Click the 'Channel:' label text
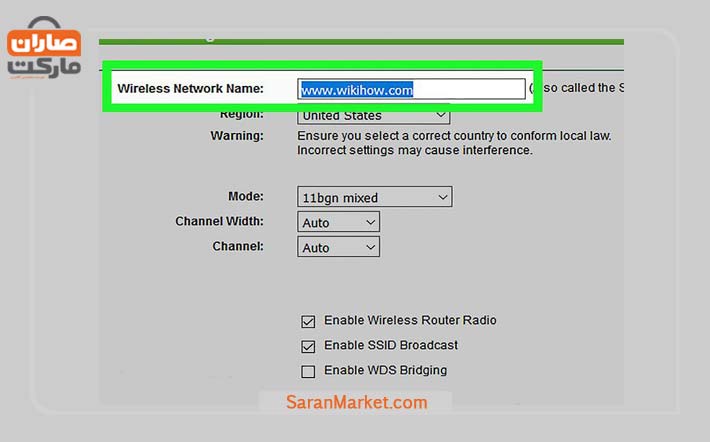The width and height of the screenshot is (710, 442). coord(238,246)
